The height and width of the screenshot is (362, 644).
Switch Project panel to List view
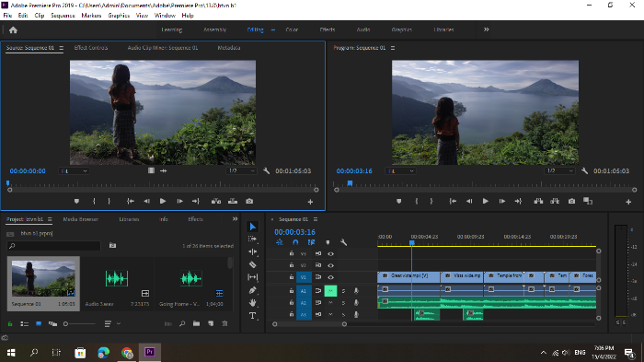pyautogui.click(x=24, y=324)
